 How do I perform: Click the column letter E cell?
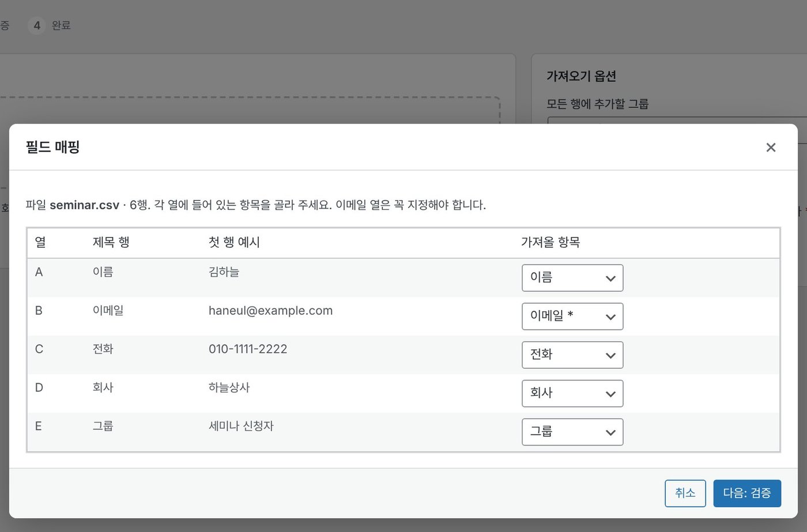tap(38, 426)
